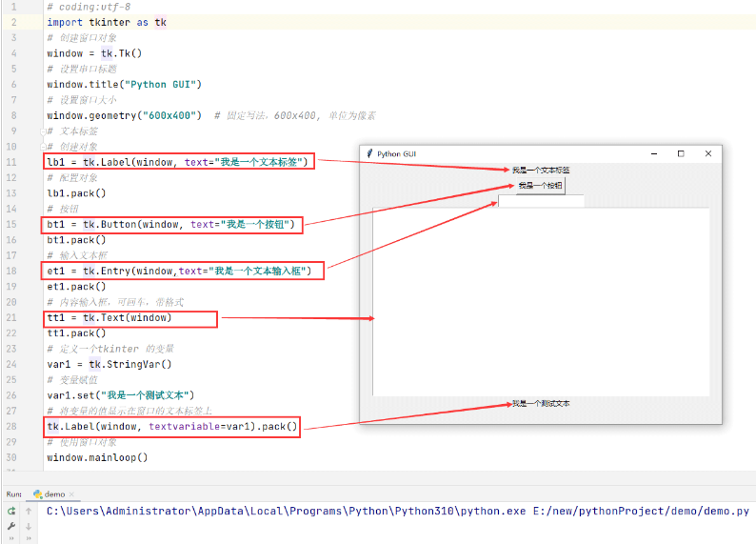Maximize the Python GUI window
This screenshot has height=544, width=756.
point(681,153)
